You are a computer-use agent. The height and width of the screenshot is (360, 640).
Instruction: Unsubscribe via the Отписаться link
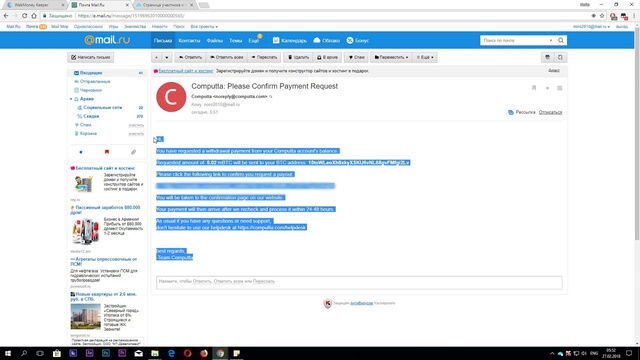[x=550, y=112]
